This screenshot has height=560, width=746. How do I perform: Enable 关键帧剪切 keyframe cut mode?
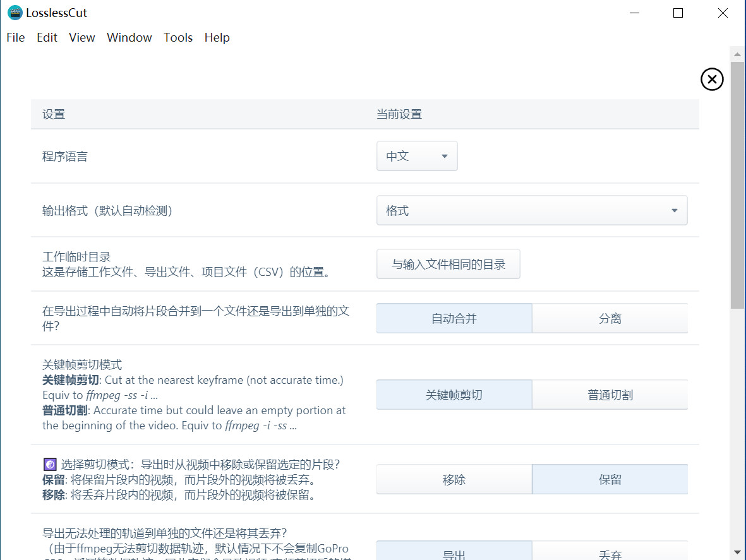[454, 395]
